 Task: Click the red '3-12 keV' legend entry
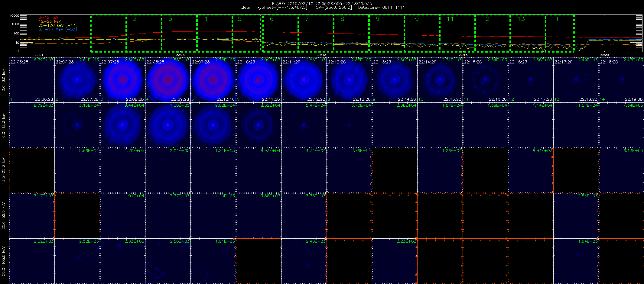pyautogui.click(x=49, y=18)
